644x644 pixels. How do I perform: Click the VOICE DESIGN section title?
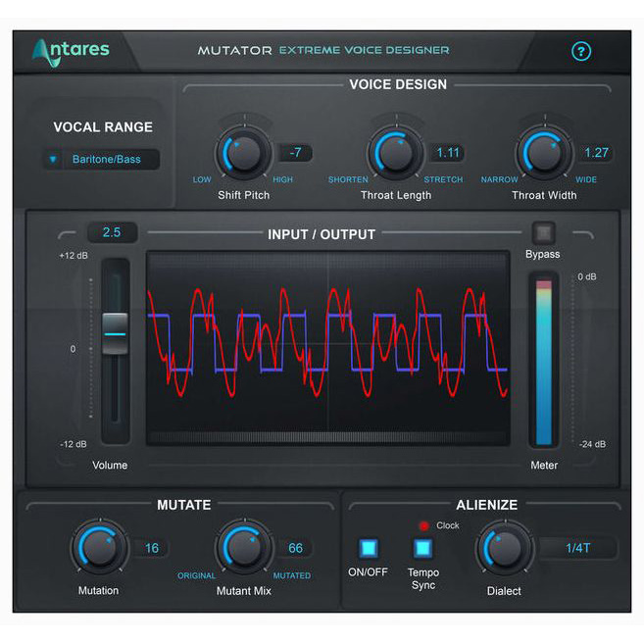(x=398, y=84)
